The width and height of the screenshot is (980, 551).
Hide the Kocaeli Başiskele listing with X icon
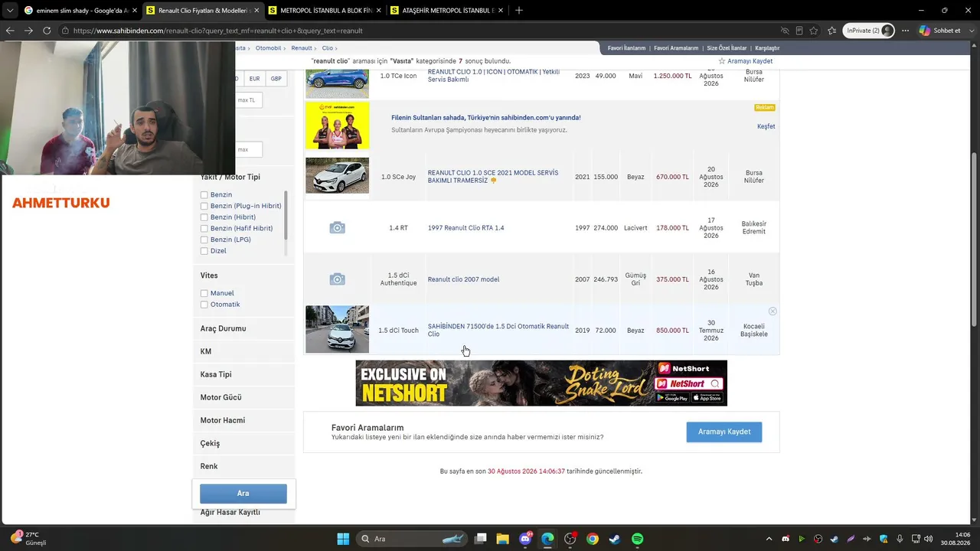point(773,311)
